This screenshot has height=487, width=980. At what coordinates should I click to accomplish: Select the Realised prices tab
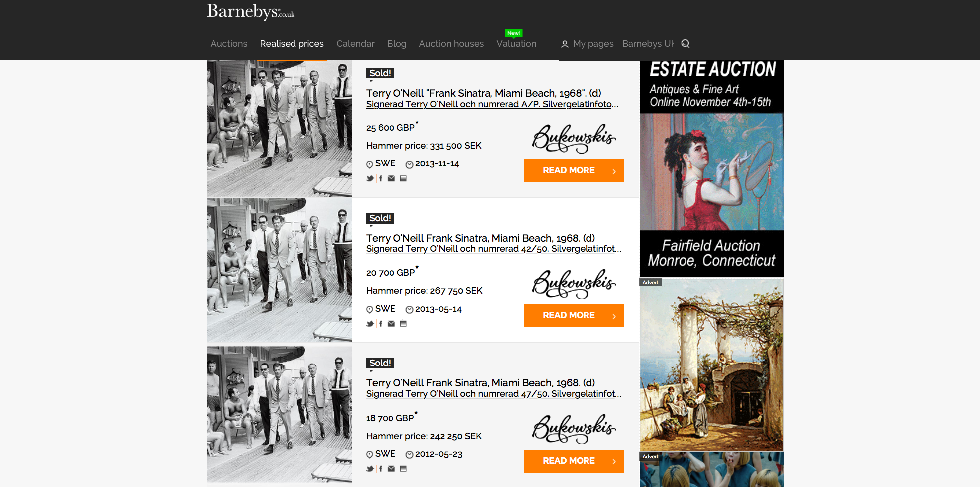[292, 44]
